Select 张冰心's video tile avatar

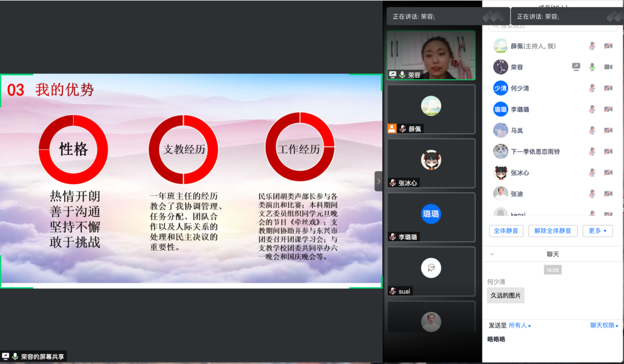tap(431, 160)
